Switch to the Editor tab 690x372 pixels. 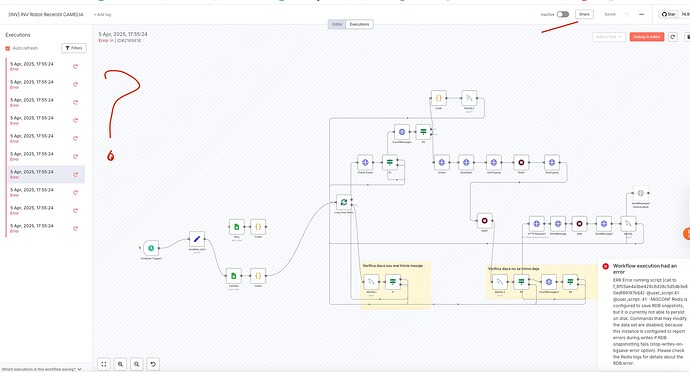point(338,24)
